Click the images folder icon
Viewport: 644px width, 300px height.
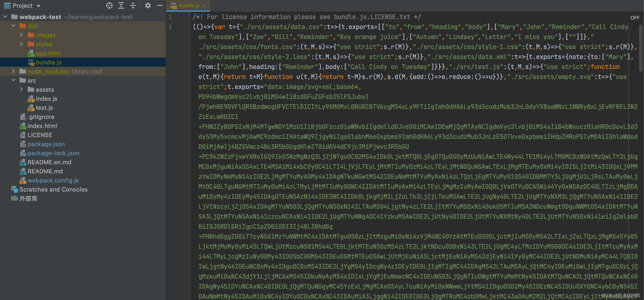31,35
